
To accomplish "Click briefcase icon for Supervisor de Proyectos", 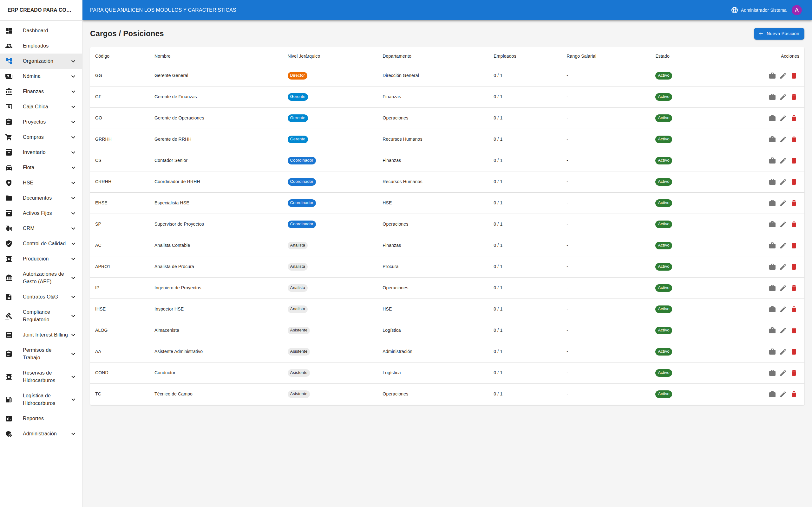I will tap(772, 224).
